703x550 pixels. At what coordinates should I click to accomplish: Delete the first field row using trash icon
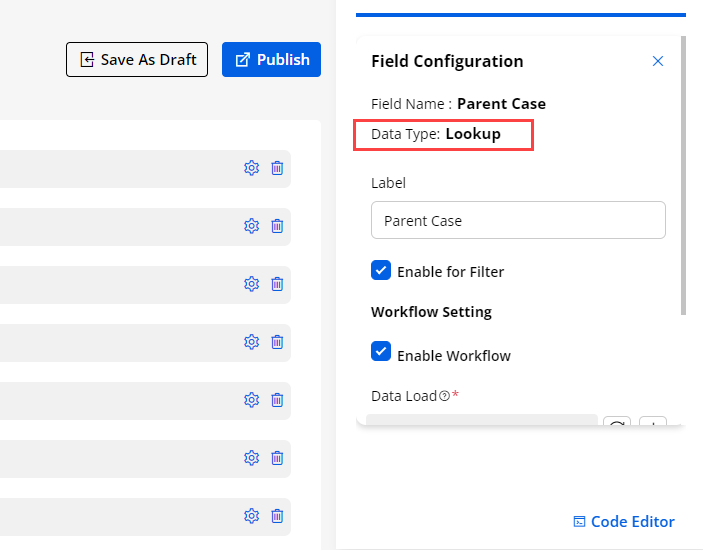(x=277, y=168)
